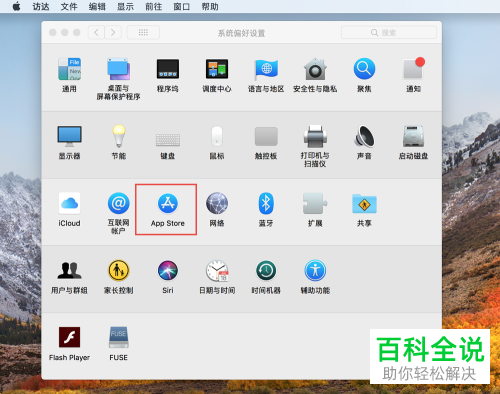Viewport: 500px width, 394px height.
Task: Open Sound (声音) preferences
Action: 364,142
